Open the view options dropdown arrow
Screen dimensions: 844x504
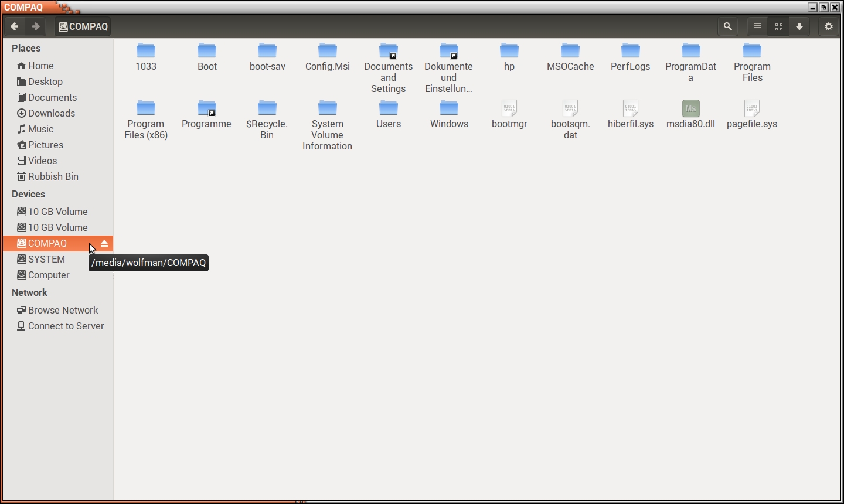799,26
